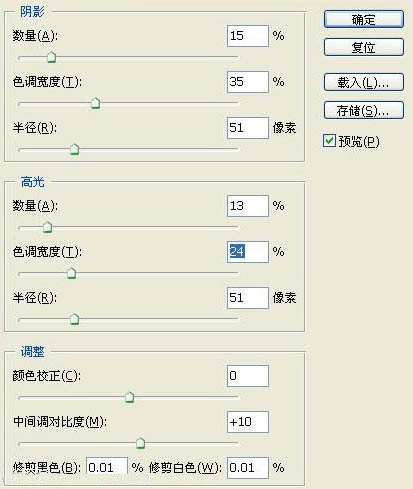Focus the 修剪白色(W) input field

point(248,468)
